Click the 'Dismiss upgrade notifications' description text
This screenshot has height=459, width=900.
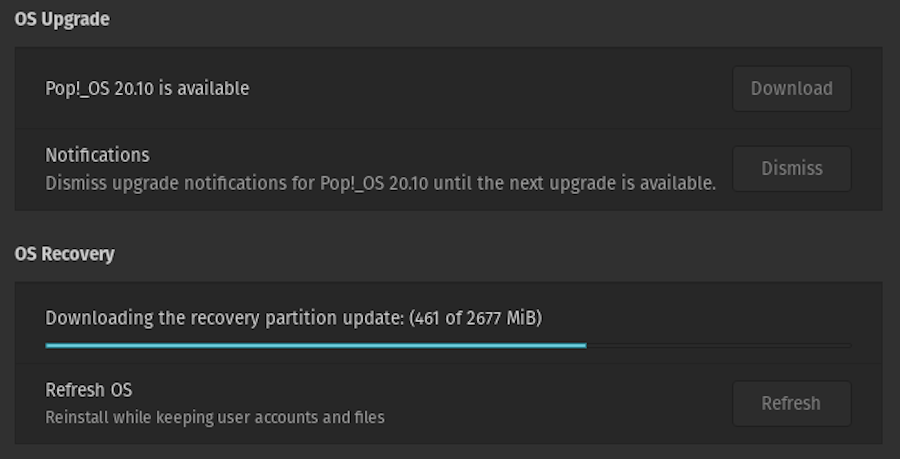pyautogui.click(x=381, y=184)
